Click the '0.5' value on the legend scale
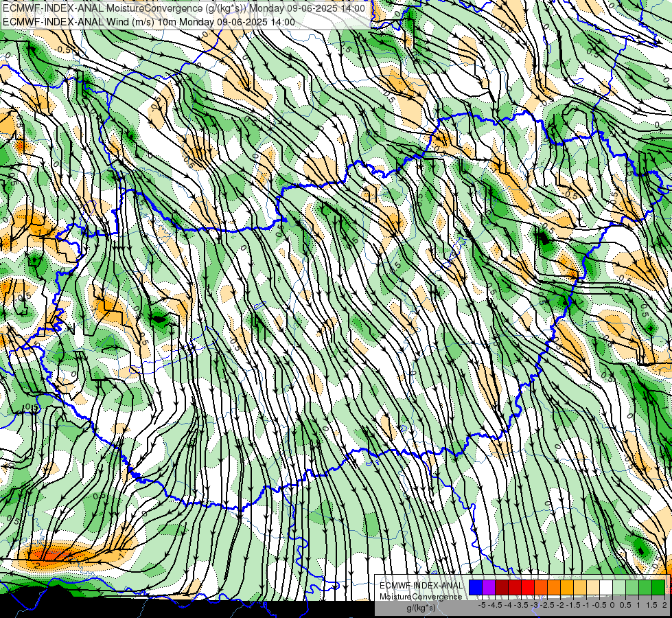The height and width of the screenshot is (618, 672). 625,605
